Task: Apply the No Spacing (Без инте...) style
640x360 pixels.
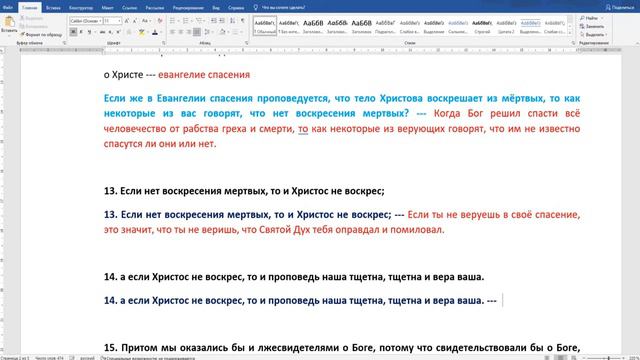Action: point(289,26)
